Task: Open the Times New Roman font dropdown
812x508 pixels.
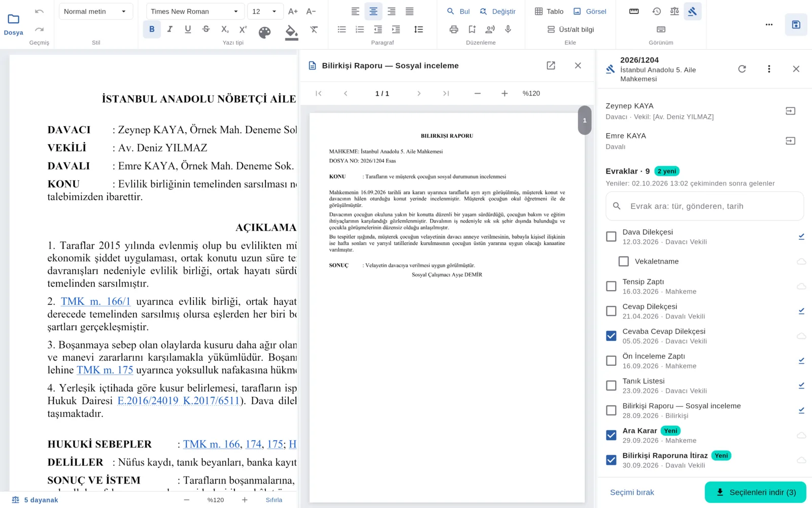Action: click(x=195, y=11)
